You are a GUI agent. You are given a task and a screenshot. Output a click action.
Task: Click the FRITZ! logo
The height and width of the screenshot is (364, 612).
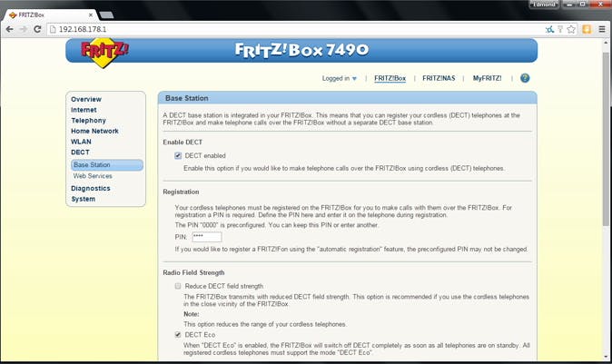[x=104, y=53]
